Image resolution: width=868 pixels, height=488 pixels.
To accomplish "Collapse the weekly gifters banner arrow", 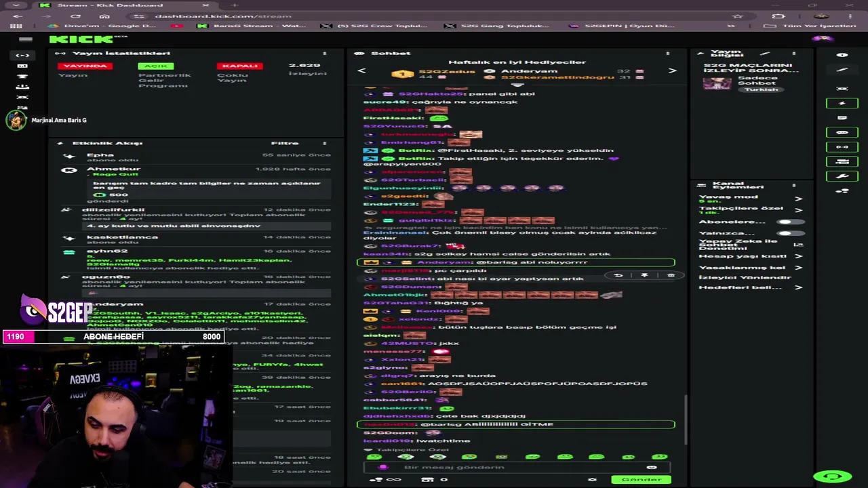I will pos(517,85).
